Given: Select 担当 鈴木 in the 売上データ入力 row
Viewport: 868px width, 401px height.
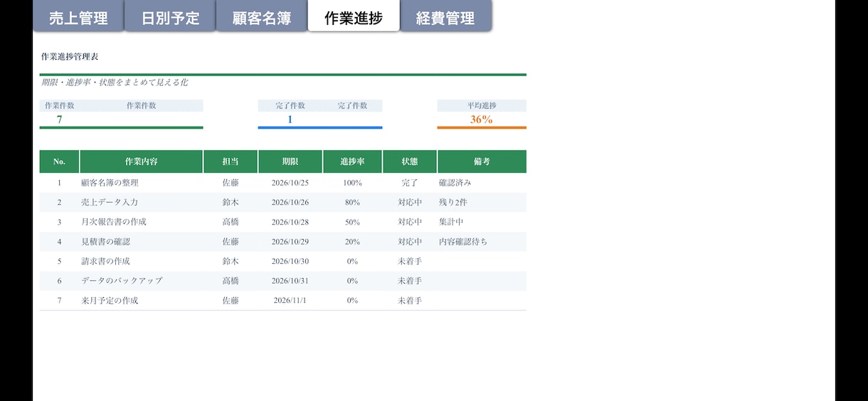Looking at the screenshot, I should point(231,203).
